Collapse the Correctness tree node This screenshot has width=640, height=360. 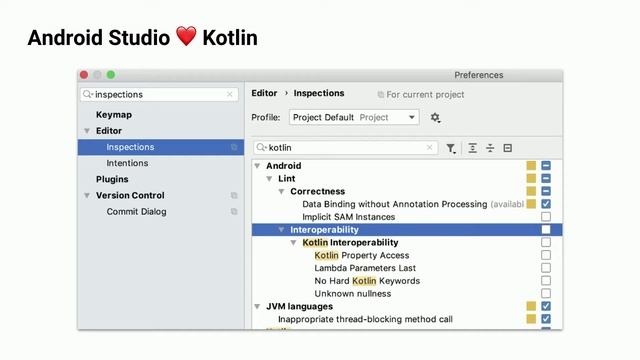pos(281,191)
